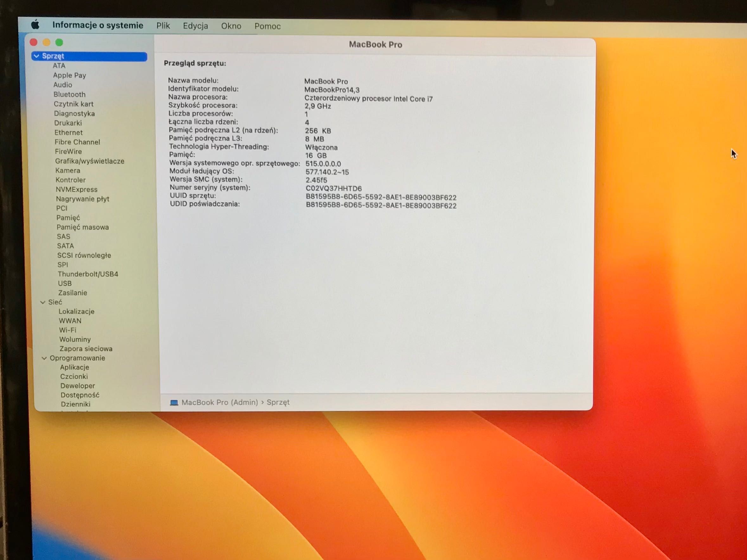747x560 pixels.
Task: Click the processor speed value 2,9 GHz
Action: [x=318, y=106]
